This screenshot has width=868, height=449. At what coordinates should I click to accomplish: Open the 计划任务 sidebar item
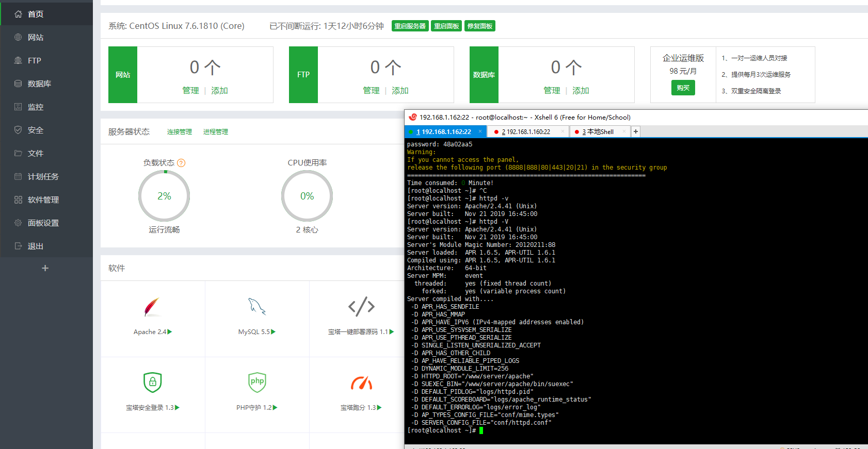[46, 176]
